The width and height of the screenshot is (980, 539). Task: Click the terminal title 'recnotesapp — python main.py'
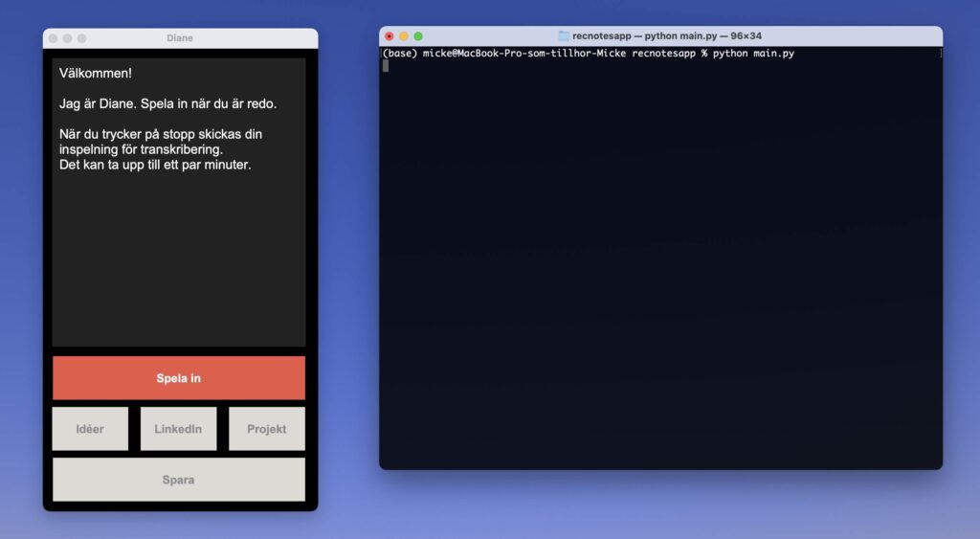coord(667,36)
